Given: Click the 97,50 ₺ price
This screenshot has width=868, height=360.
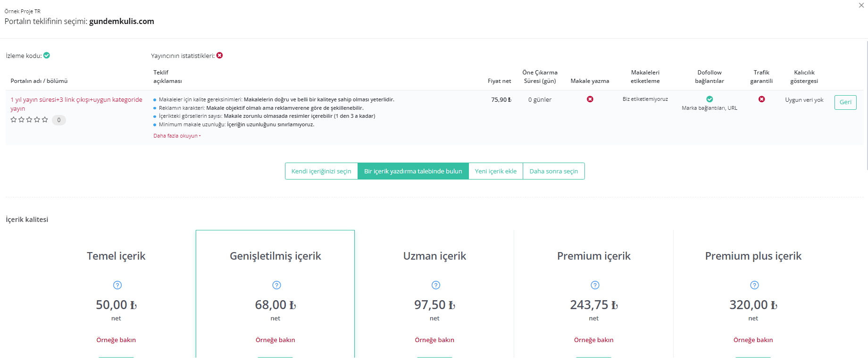Looking at the screenshot, I should tap(434, 305).
